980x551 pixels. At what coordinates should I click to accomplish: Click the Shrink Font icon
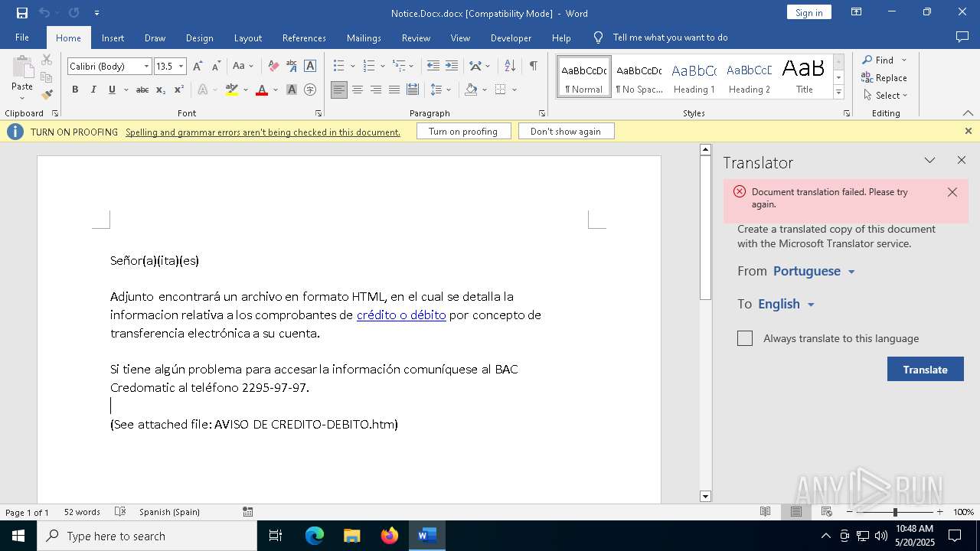[x=216, y=67]
